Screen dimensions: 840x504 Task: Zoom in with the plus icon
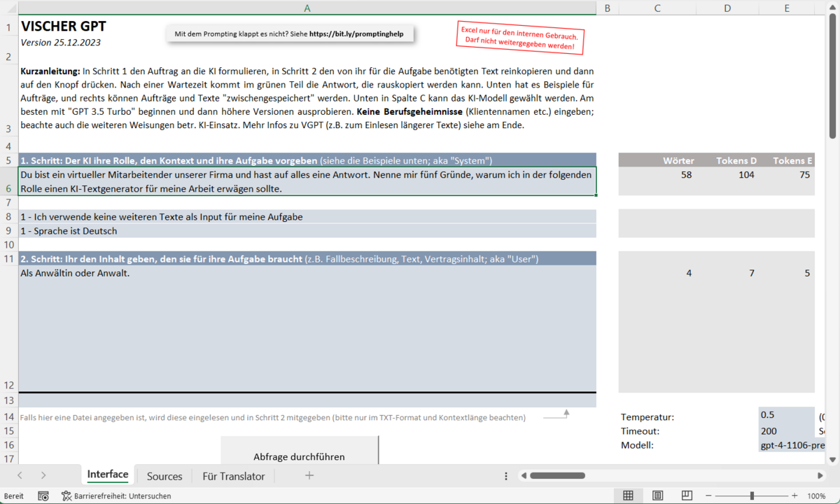click(x=795, y=496)
